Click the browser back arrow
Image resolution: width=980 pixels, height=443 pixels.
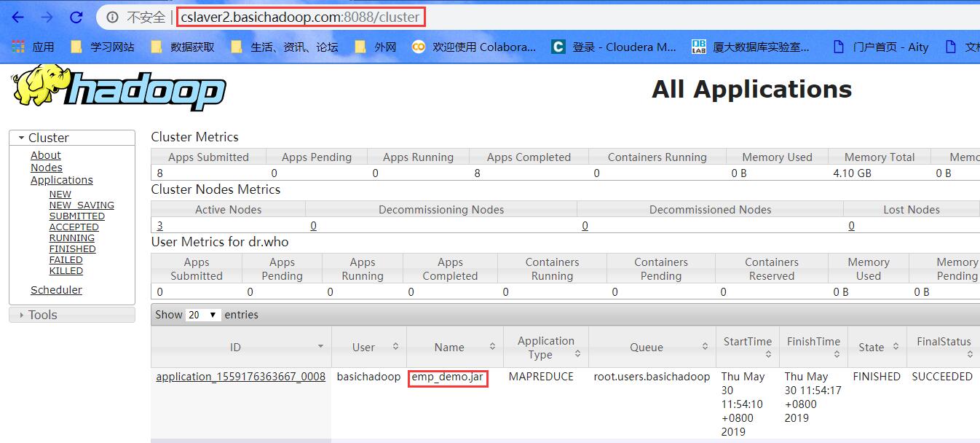pos(17,17)
